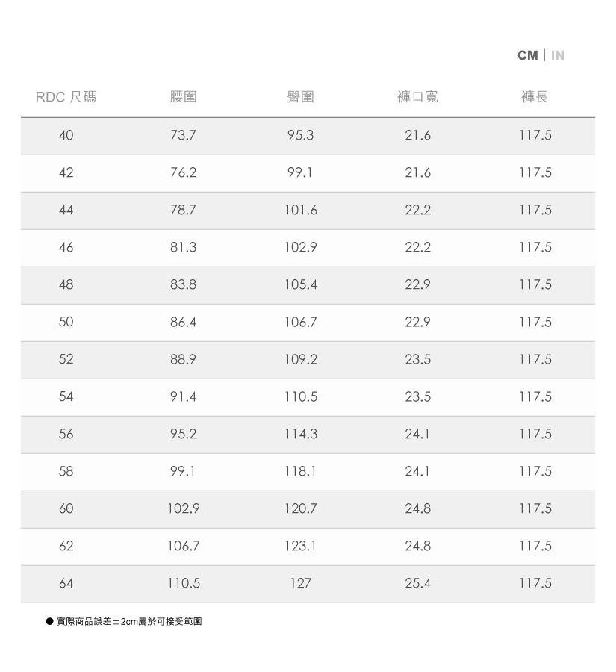Click the 臀圍 column header

(300, 97)
